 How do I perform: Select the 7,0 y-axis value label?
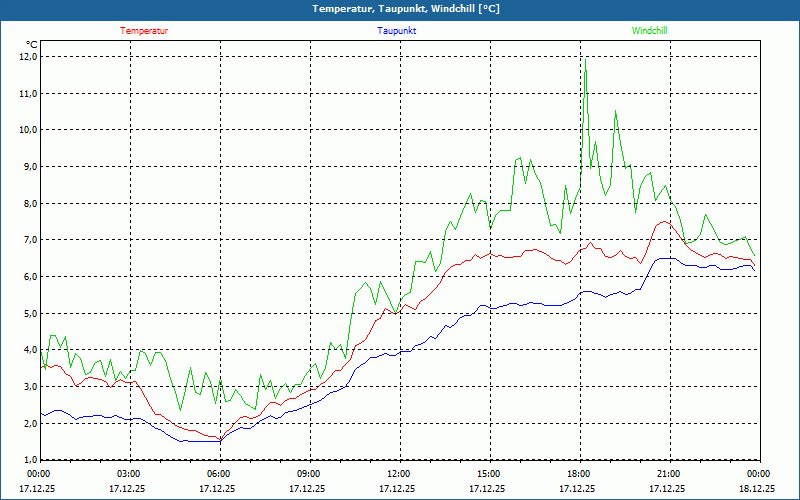click(27, 240)
